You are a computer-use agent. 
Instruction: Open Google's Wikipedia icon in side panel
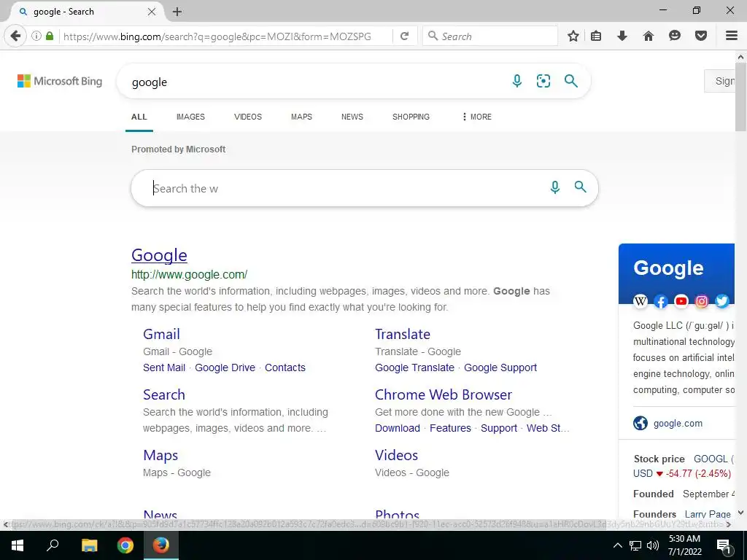click(x=640, y=301)
